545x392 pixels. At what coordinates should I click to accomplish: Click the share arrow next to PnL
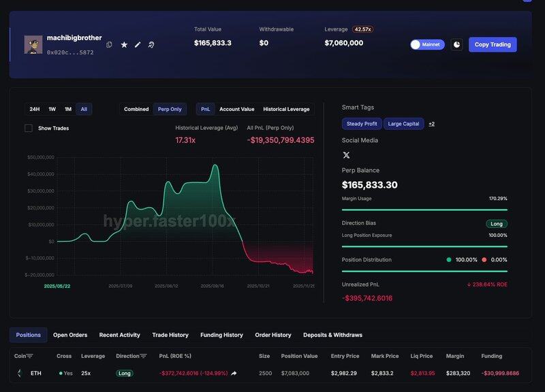[234, 374]
